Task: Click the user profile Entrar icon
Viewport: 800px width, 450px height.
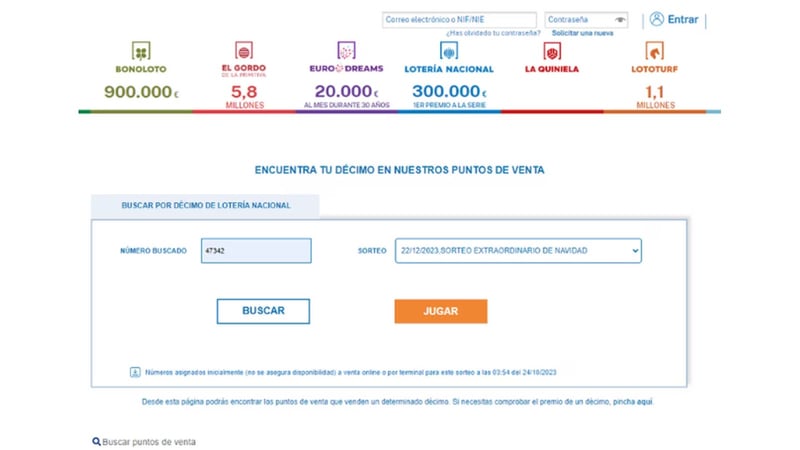Action: pos(657,19)
